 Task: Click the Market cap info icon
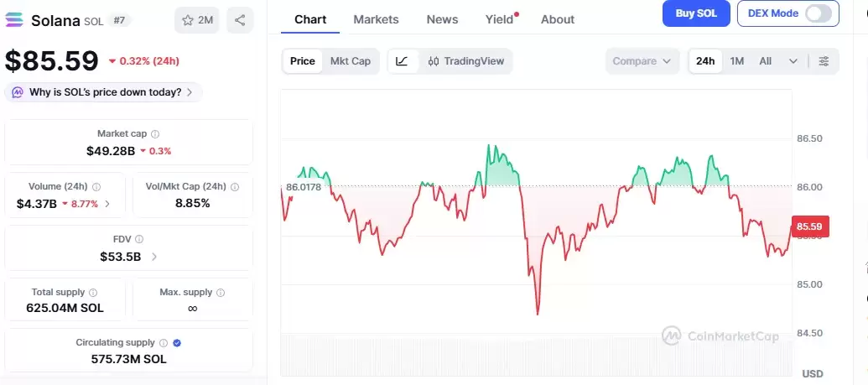pyautogui.click(x=155, y=134)
